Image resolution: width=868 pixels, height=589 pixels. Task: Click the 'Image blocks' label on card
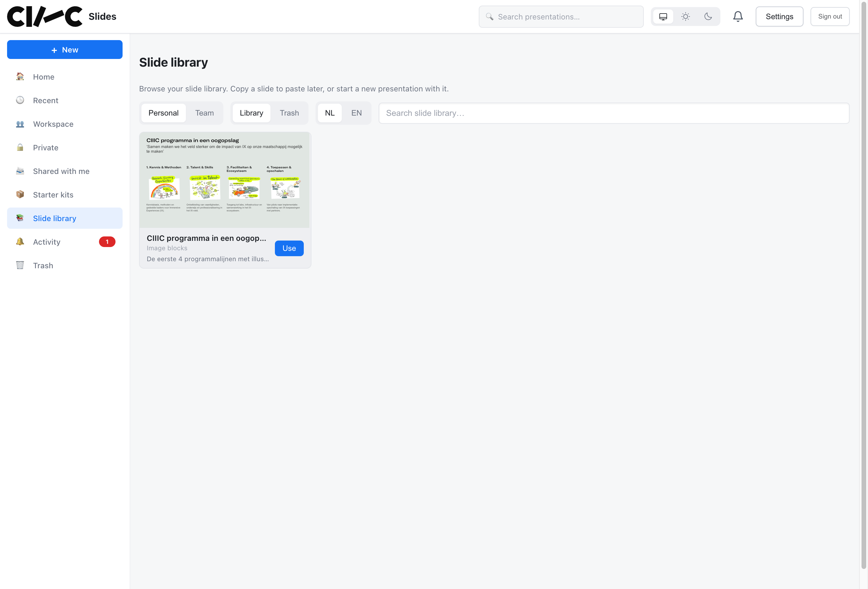point(167,248)
